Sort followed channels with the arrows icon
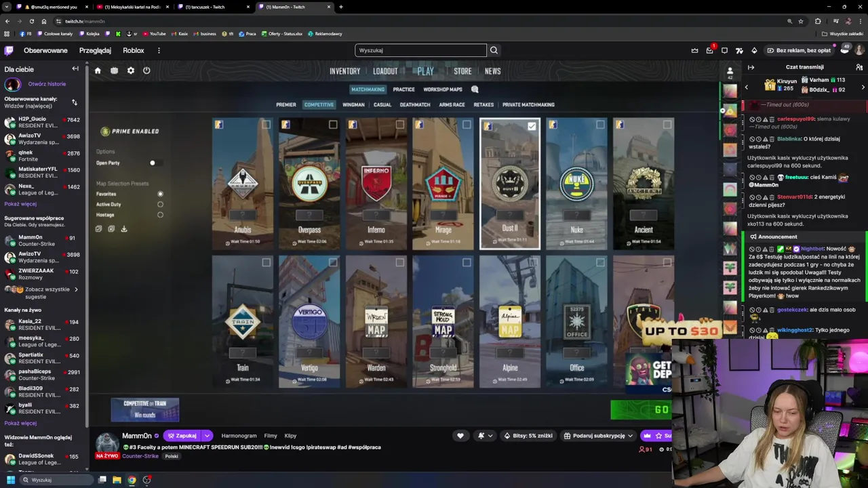 (x=74, y=102)
